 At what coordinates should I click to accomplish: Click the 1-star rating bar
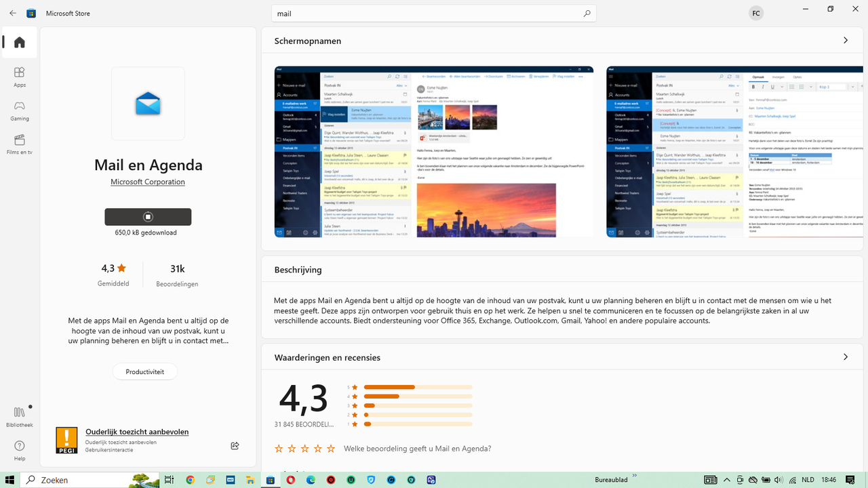pyautogui.click(x=418, y=424)
